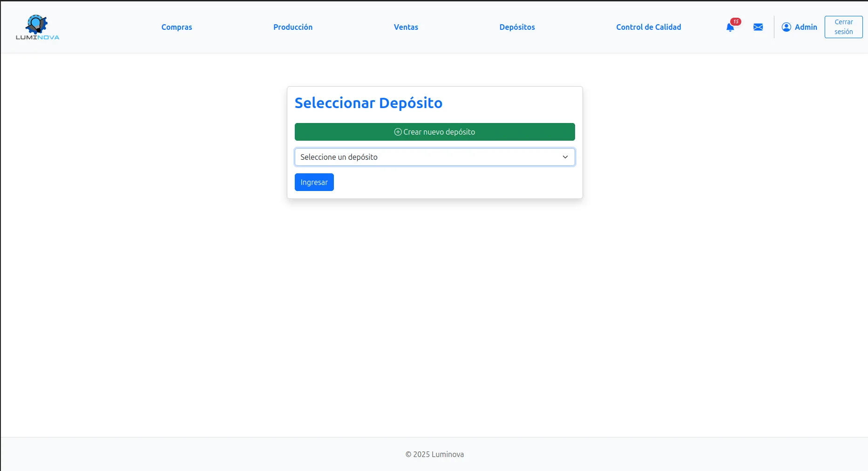Click the © 2025 Luminova footer text

tap(434, 454)
